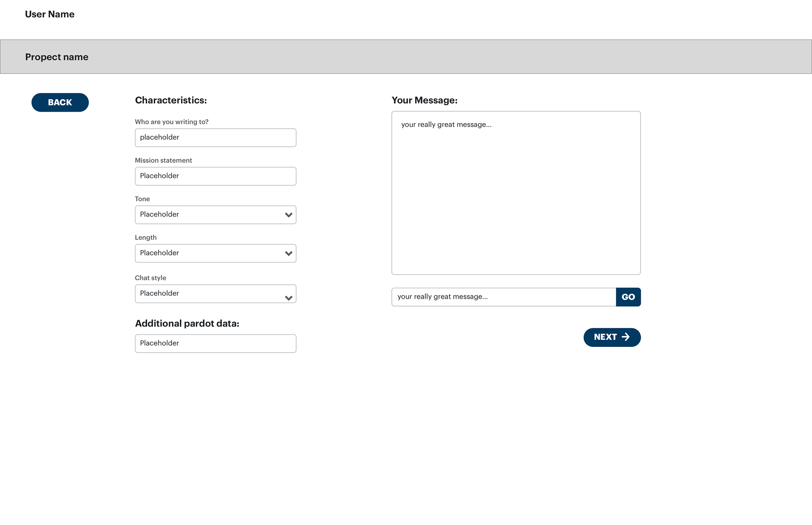The height and width of the screenshot is (525, 812).
Task: Click the 'Length' field label
Action: (145, 237)
